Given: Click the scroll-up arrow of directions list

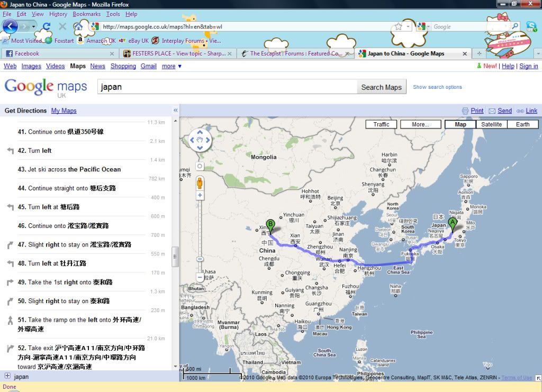Looking at the screenshot, I should (175, 121).
